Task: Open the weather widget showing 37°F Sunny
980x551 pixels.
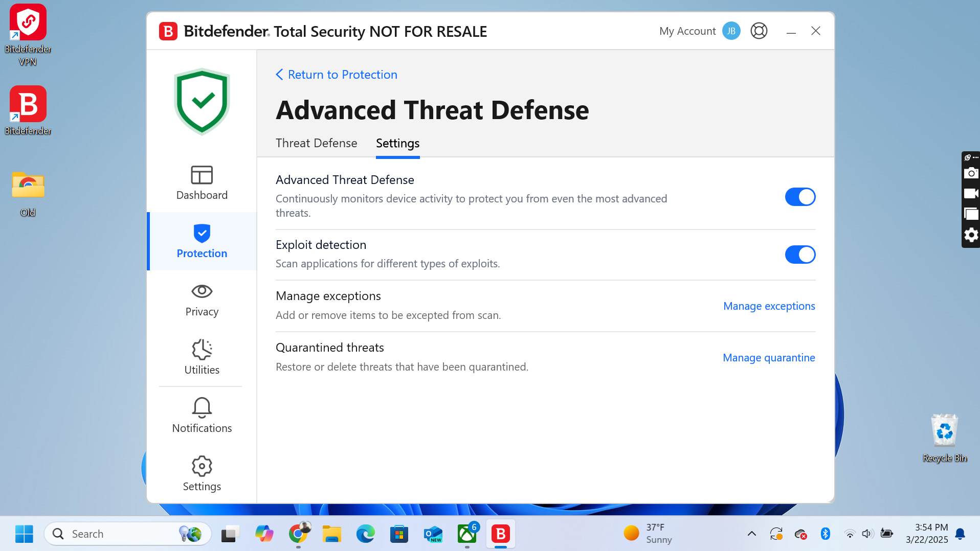Action: tap(649, 534)
